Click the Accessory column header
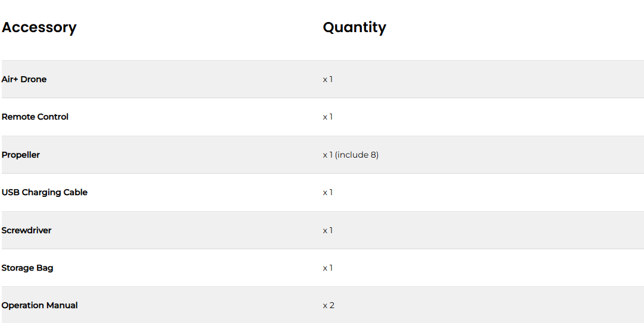 pos(39,27)
